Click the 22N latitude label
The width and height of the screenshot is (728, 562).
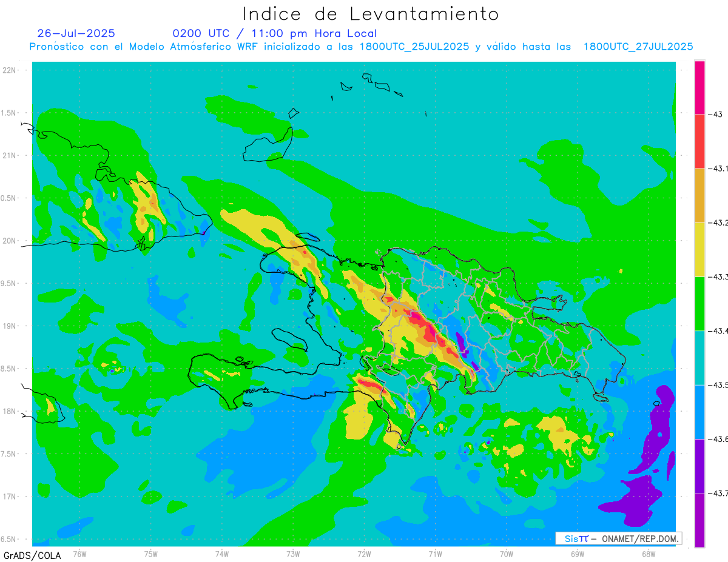[x=9, y=70]
